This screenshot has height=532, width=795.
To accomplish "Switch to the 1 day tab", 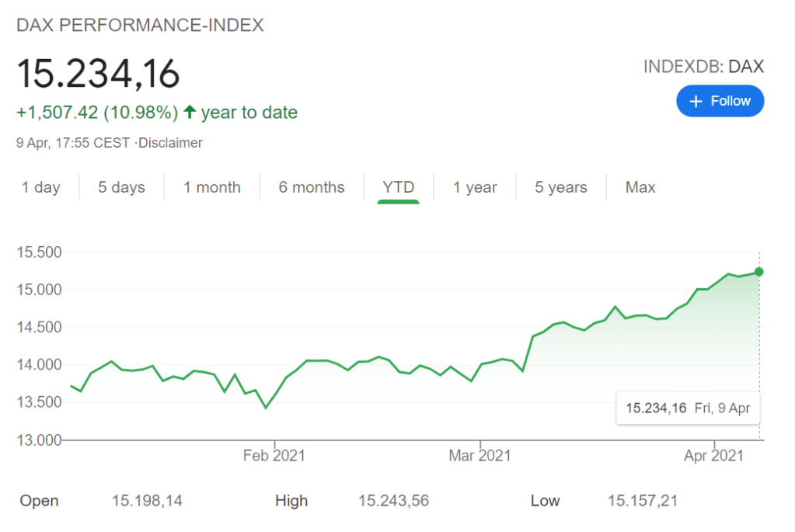I will coord(40,187).
